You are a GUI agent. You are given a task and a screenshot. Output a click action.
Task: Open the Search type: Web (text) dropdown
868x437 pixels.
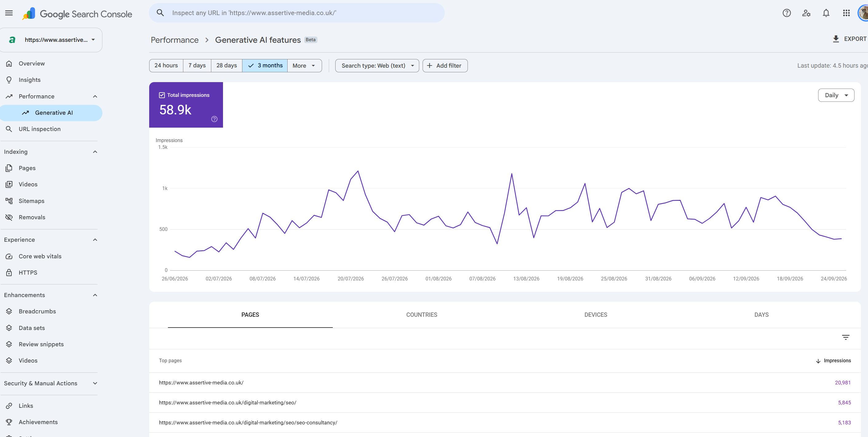pyautogui.click(x=377, y=66)
